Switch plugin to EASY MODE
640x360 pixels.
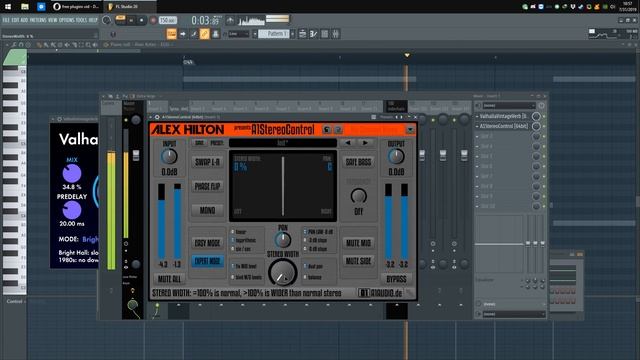pyautogui.click(x=207, y=243)
